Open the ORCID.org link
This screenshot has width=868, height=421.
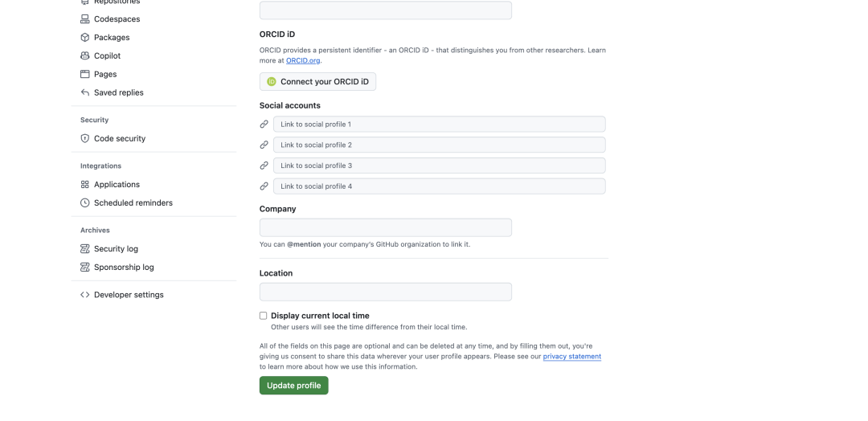pyautogui.click(x=303, y=60)
